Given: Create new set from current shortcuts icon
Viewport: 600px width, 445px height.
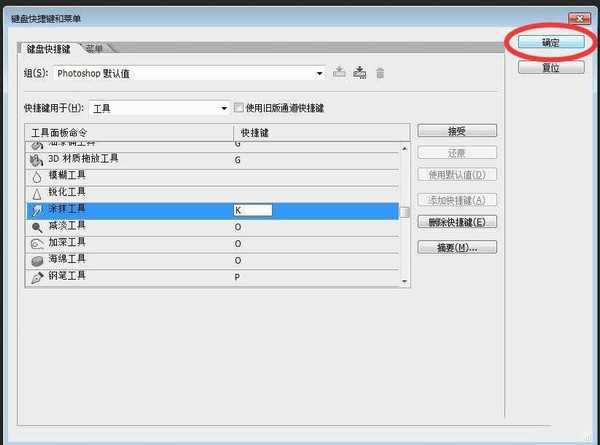Looking at the screenshot, I should tap(359, 72).
